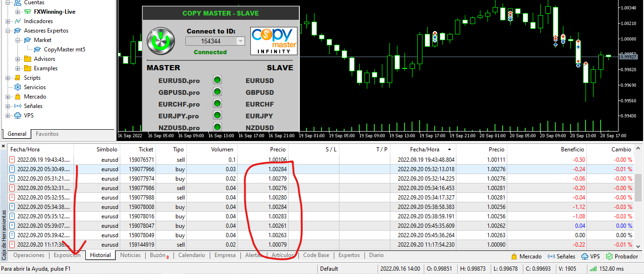The image size is (644, 274).
Task: Toggle the GBPUSD.pro green copy indicator
Action: tap(217, 92)
